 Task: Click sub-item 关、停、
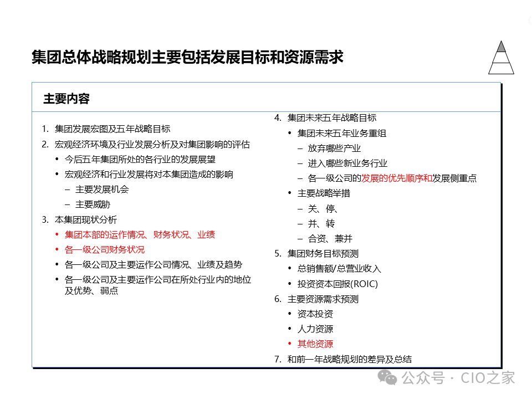coord(323,208)
